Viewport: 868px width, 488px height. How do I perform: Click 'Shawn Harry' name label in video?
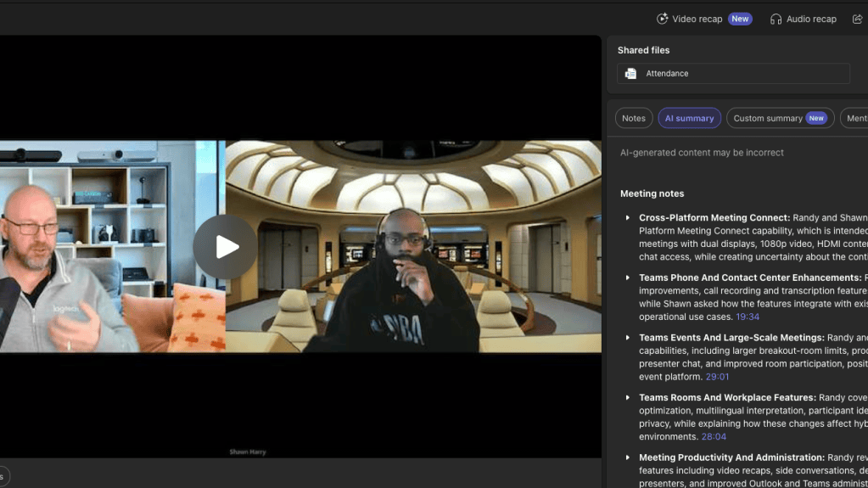[x=248, y=452]
